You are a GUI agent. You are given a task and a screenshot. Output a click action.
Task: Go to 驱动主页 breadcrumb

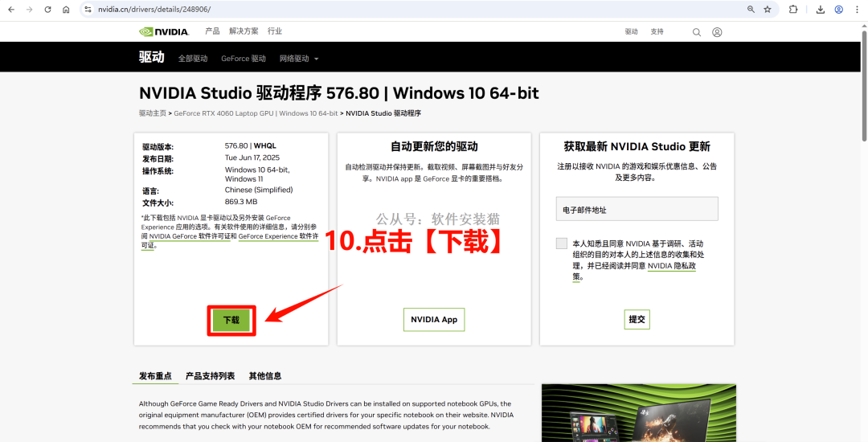point(152,113)
